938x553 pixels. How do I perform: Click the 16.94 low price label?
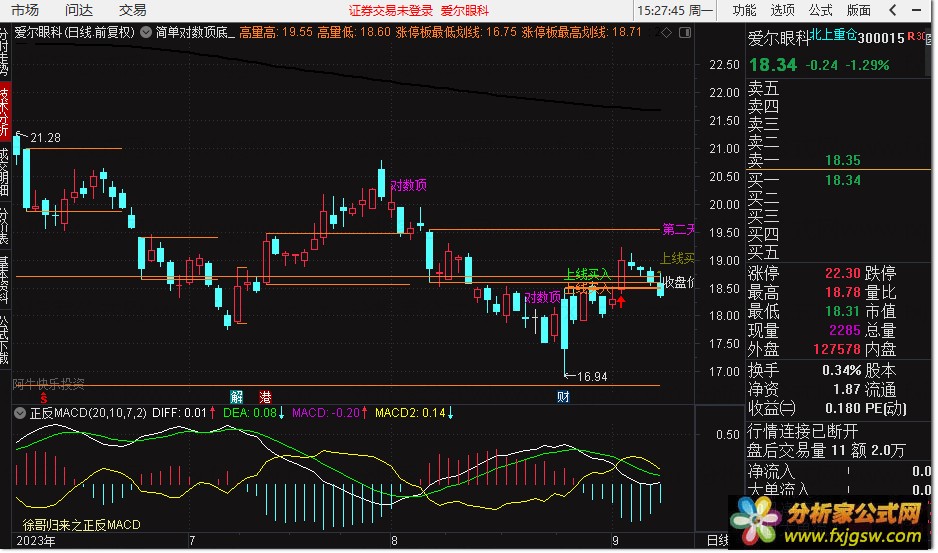tap(592, 376)
